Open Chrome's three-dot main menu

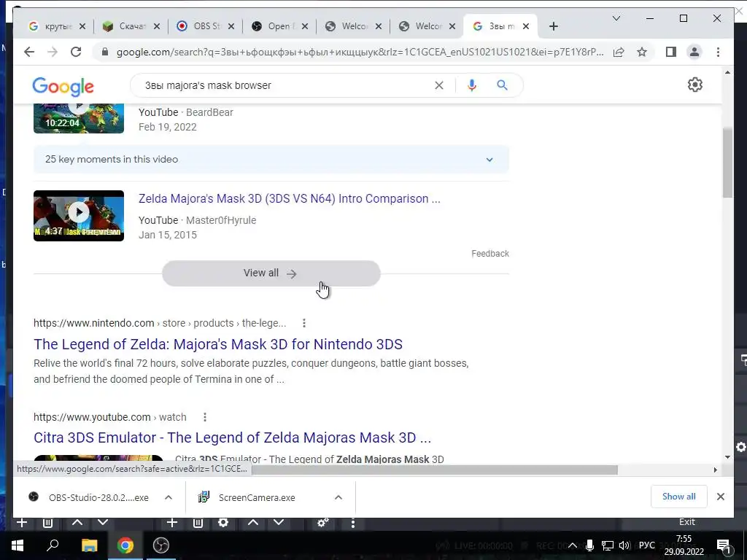pyautogui.click(x=718, y=52)
